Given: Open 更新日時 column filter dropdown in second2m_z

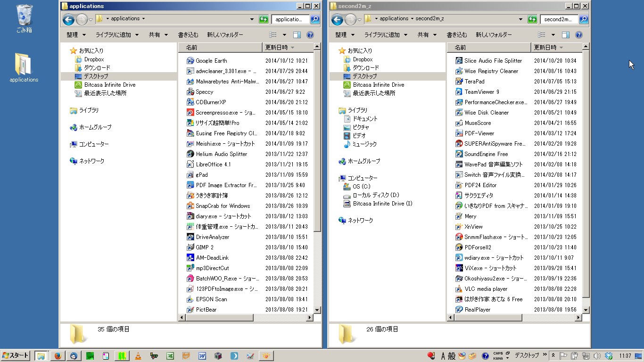Looking at the screenshot, I should click(561, 48).
